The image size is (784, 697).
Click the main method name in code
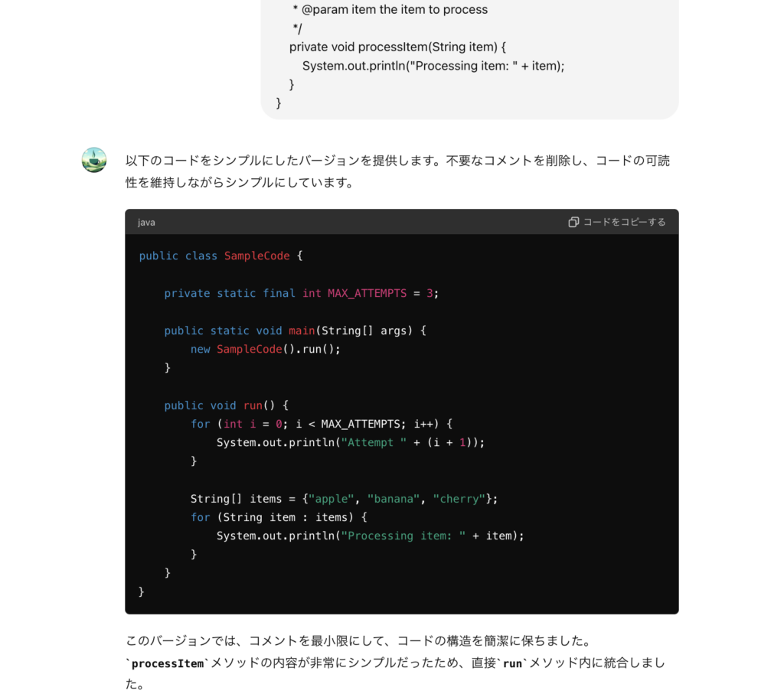coord(301,331)
